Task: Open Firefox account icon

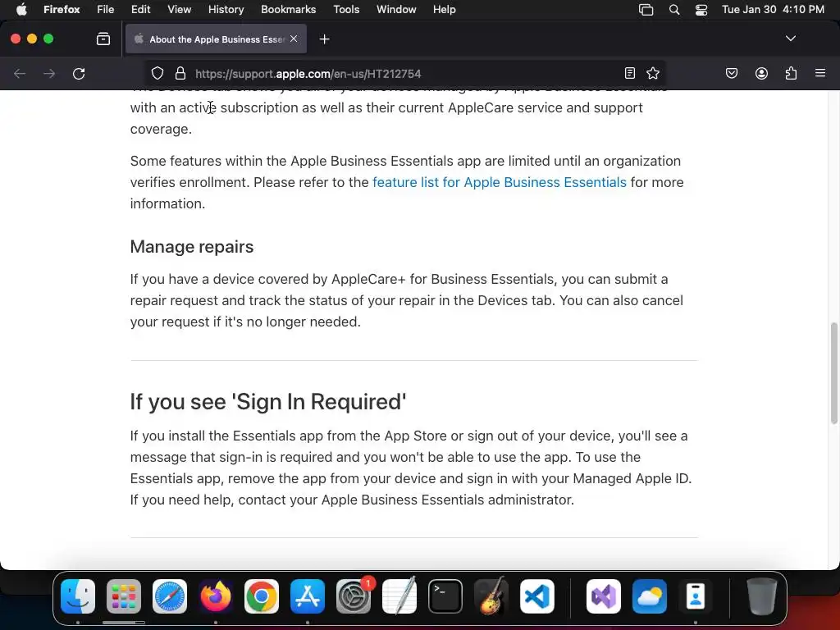Action: pyautogui.click(x=761, y=73)
